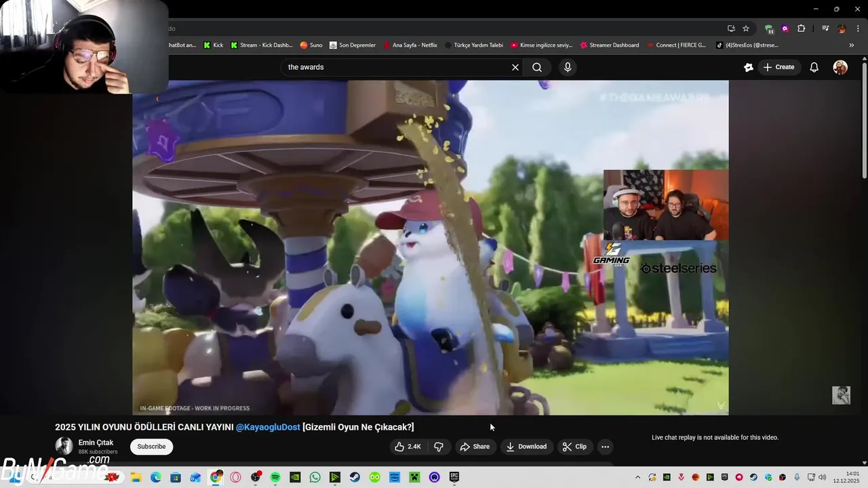Viewport: 868px width, 488px height.
Task: Open Opera browser from the taskbar
Action: coord(235,477)
